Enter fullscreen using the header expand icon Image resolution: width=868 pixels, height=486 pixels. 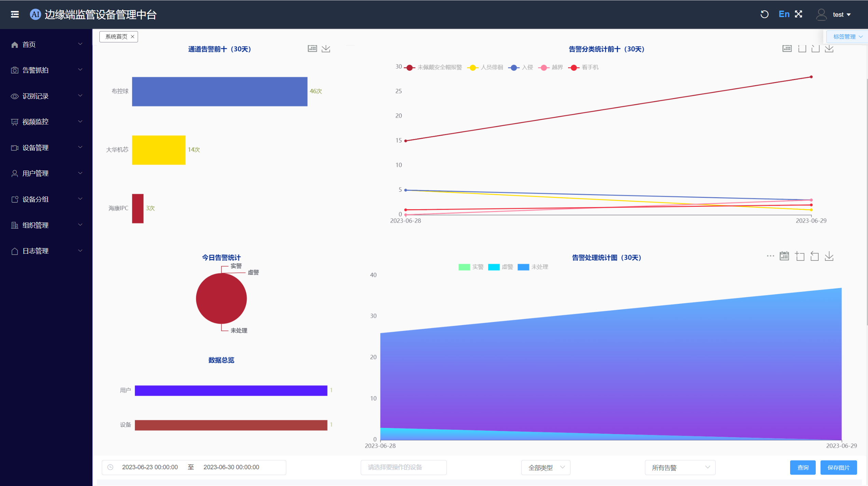click(x=798, y=14)
